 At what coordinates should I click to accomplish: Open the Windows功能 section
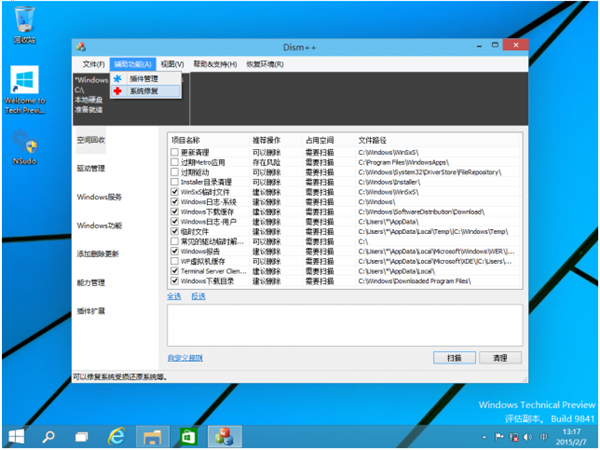99,226
